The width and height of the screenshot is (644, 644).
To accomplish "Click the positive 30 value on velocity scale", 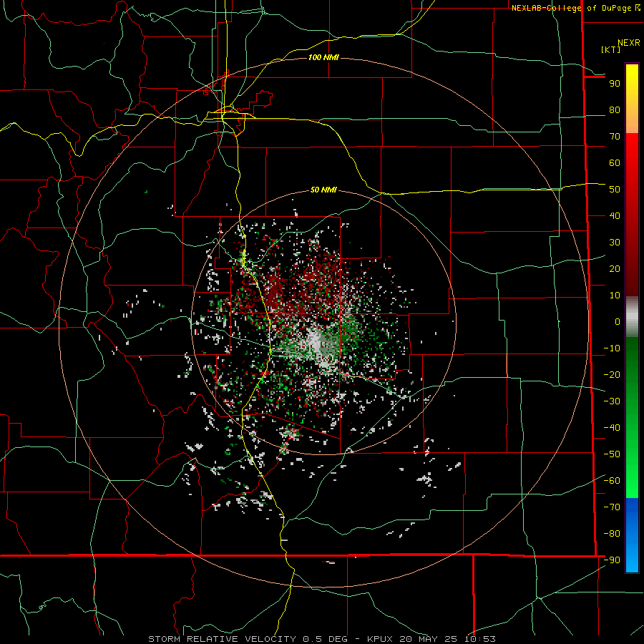I will click(x=615, y=243).
